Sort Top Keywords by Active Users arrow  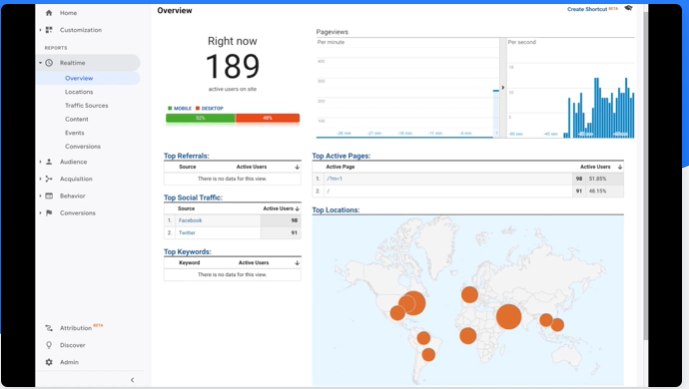click(297, 263)
